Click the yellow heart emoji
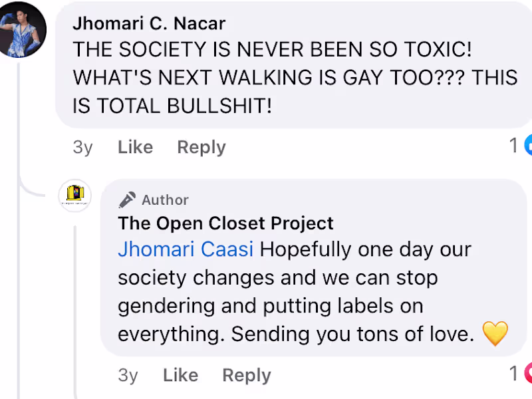The width and height of the screenshot is (532, 399). 495,334
